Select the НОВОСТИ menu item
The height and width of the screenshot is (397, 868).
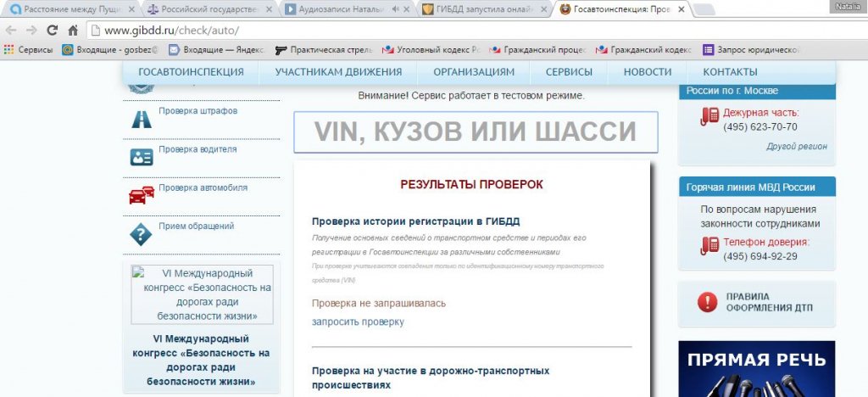click(647, 72)
